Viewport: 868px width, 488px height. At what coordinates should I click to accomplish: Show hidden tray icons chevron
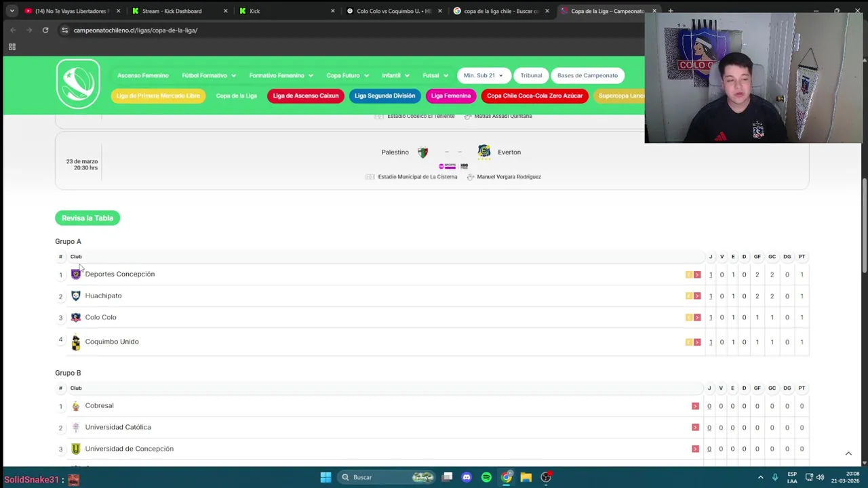coord(760,477)
